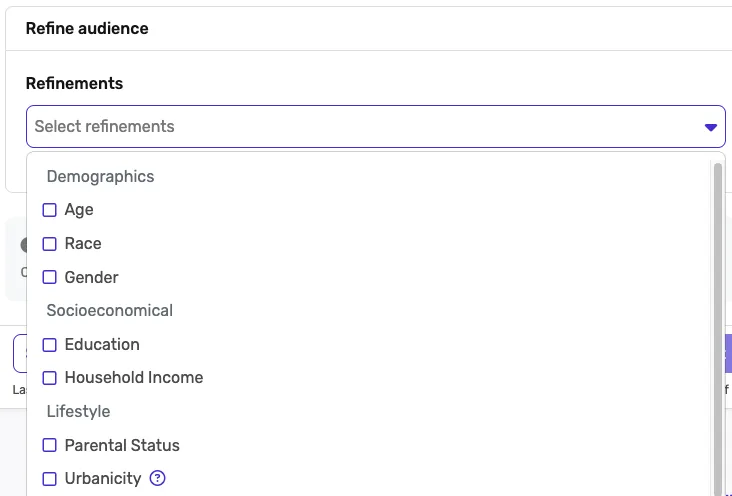Click the partially hidden gray toggle at left

23,245
